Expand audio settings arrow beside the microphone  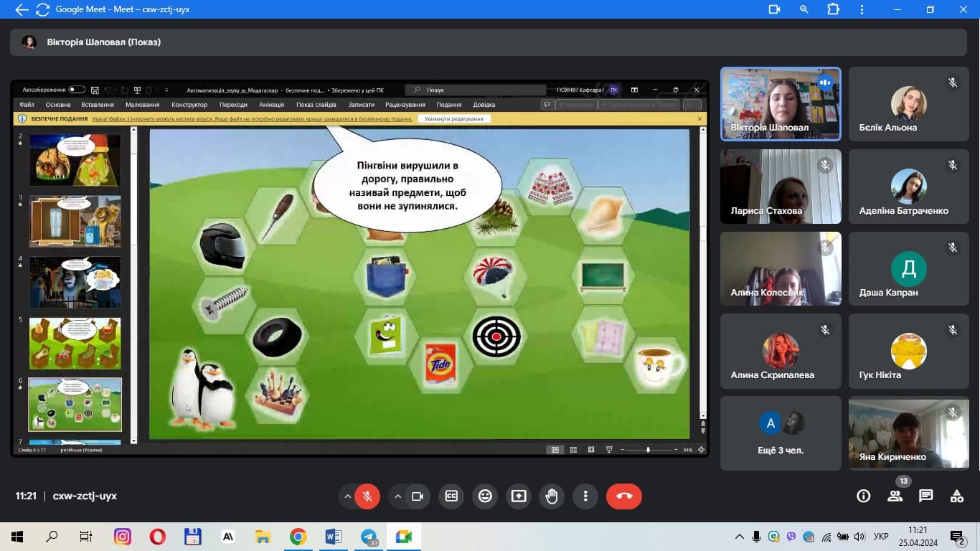(x=347, y=496)
